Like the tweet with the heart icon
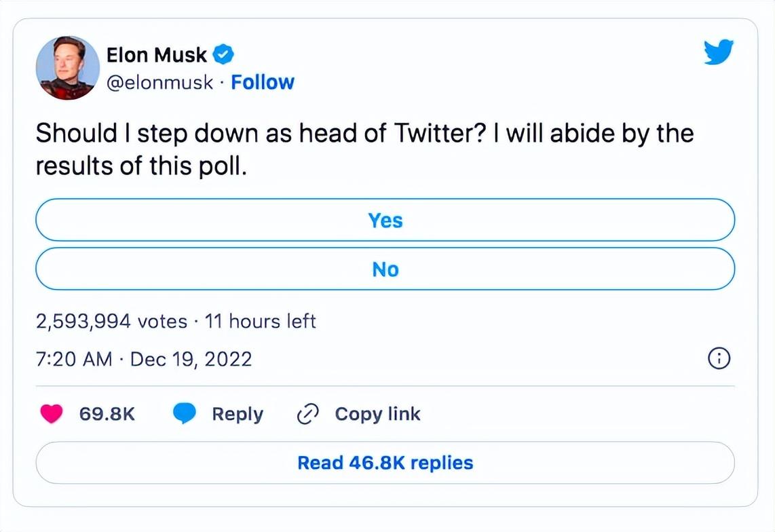The width and height of the screenshot is (775, 532). click(52, 414)
